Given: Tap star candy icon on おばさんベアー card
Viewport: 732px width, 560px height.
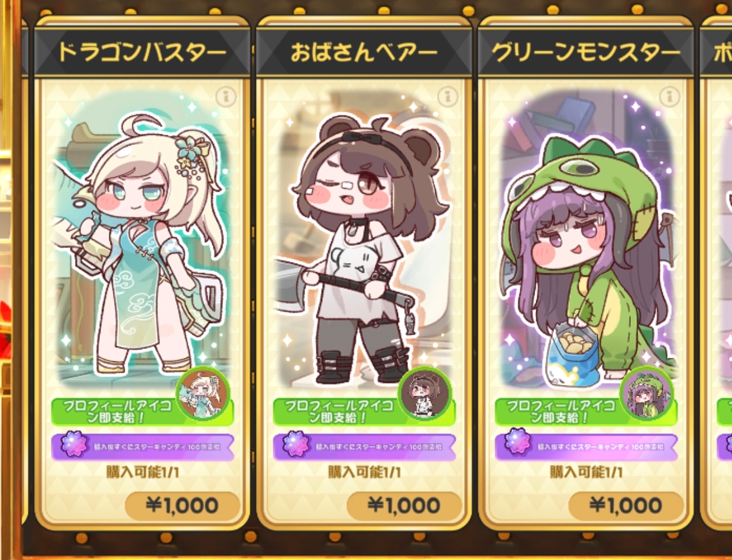Looking at the screenshot, I should 296,446.
